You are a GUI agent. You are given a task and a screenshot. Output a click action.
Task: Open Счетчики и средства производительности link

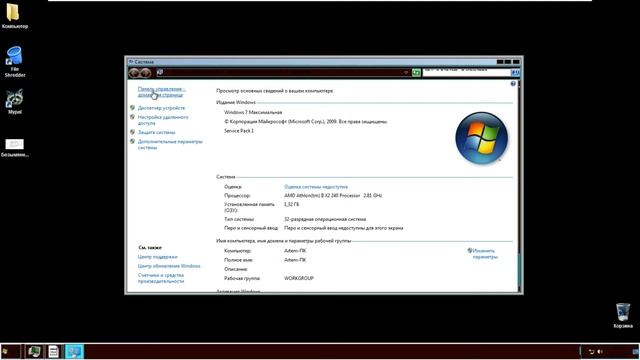(161, 278)
